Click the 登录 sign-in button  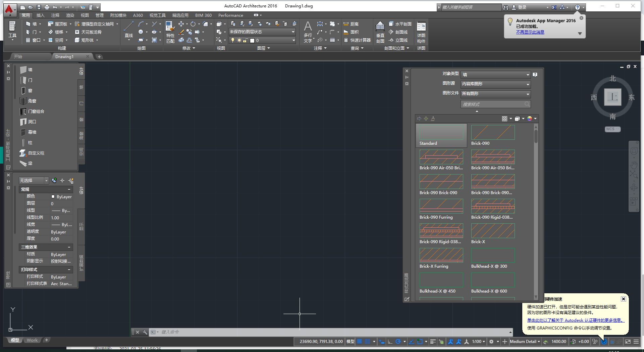[x=519, y=7]
